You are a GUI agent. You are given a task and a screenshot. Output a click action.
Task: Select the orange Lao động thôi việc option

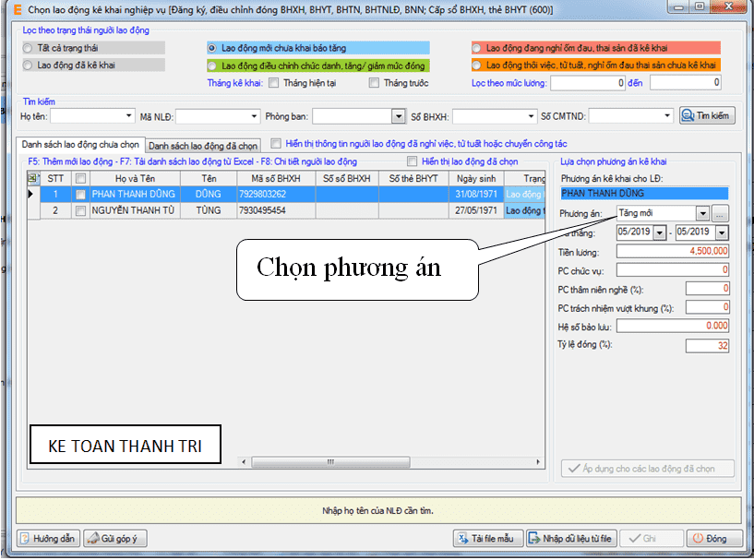(476, 66)
